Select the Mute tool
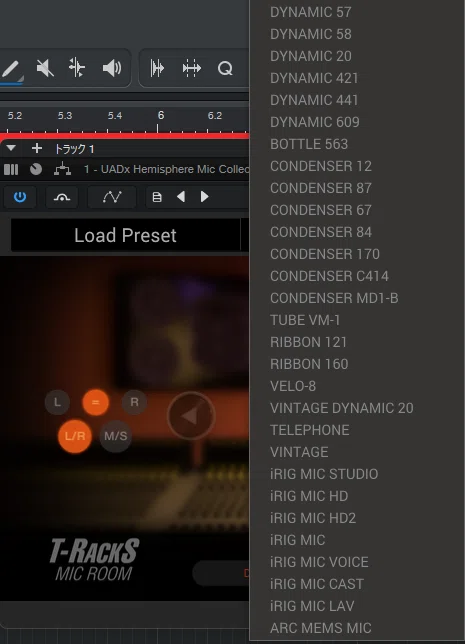465x644 pixels. tap(45, 68)
